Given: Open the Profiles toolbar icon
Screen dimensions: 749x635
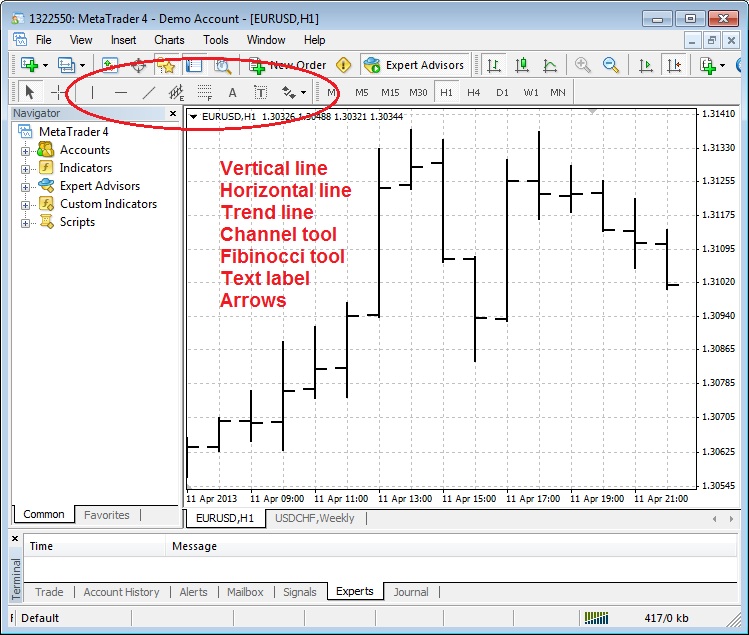Looking at the screenshot, I should pyautogui.click(x=66, y=65).
